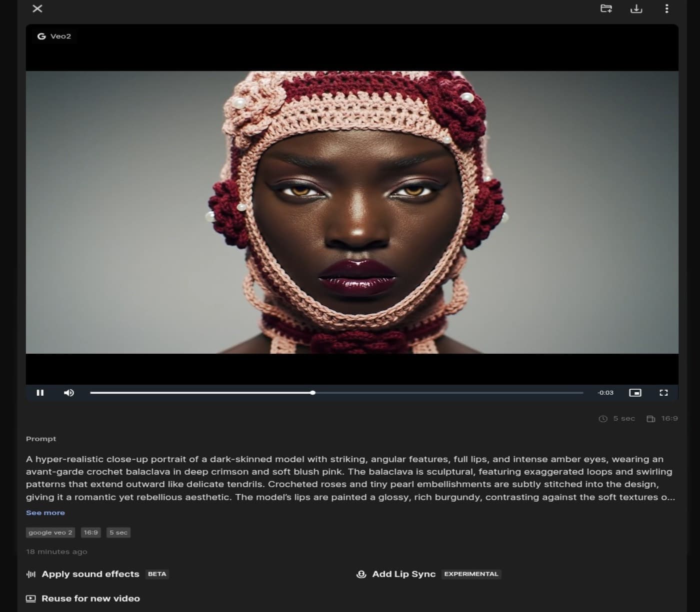Click the video frame preview
This screenshot has width=700, height=612.
[x=352, y=212]
